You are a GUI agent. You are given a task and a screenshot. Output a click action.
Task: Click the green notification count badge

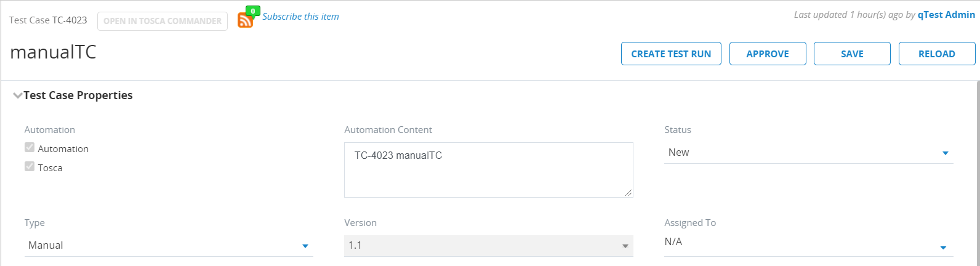253,11
